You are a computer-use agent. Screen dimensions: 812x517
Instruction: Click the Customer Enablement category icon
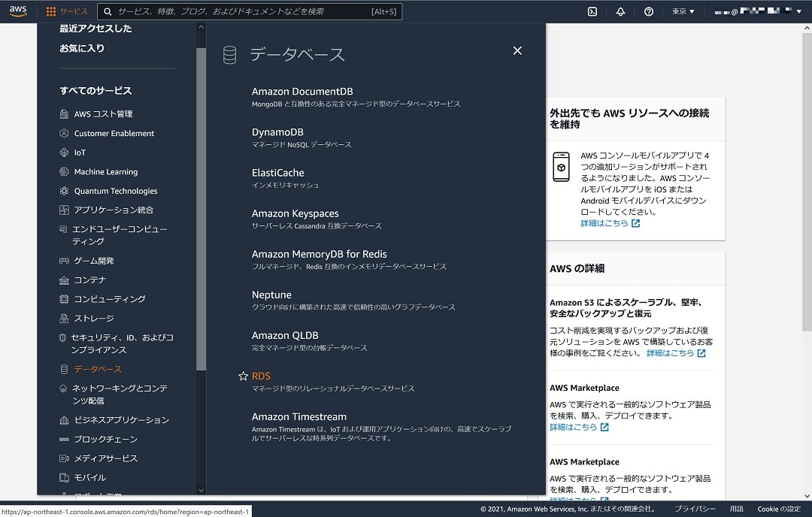[64, 133]
